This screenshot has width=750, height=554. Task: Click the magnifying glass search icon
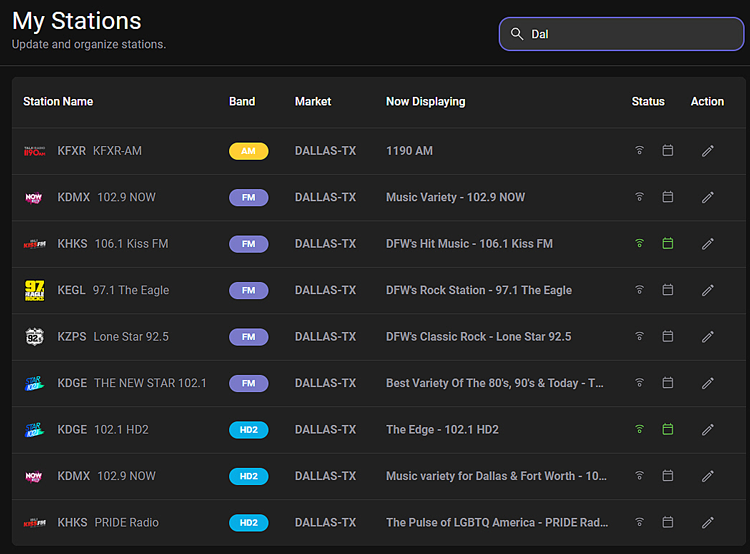click(x=517, y=34)
